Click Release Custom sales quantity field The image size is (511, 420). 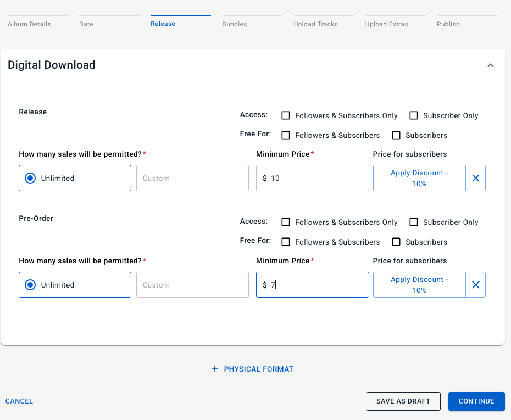[192, 178]
